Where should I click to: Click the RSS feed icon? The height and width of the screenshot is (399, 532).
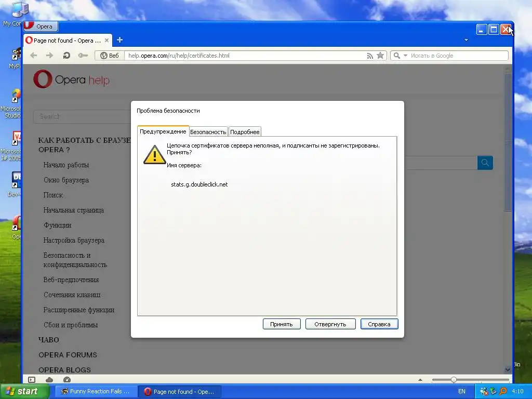(x=370, y=56)
